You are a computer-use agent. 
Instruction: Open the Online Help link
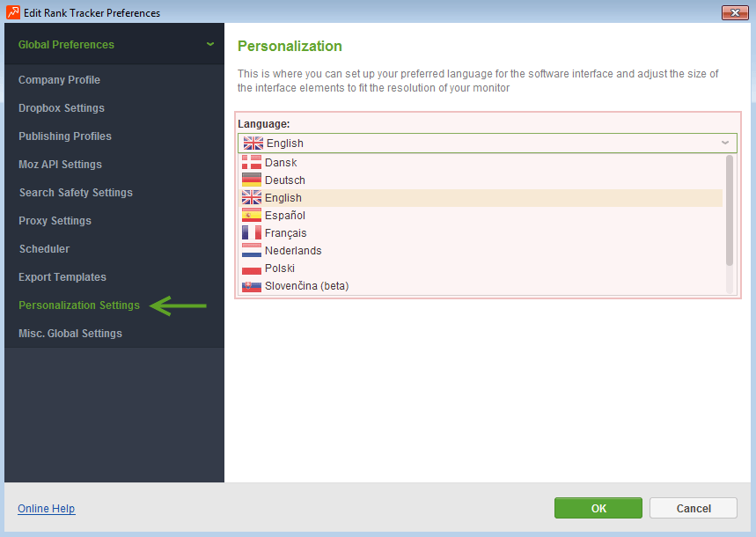pos(47,509)
